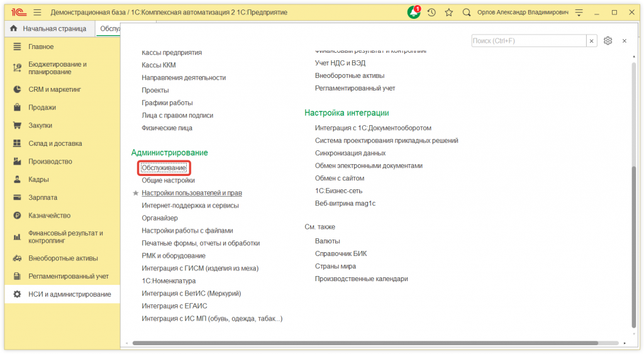Close the functions menu panel
This screenshot has width=644, height=354.
tap(625, 41)
